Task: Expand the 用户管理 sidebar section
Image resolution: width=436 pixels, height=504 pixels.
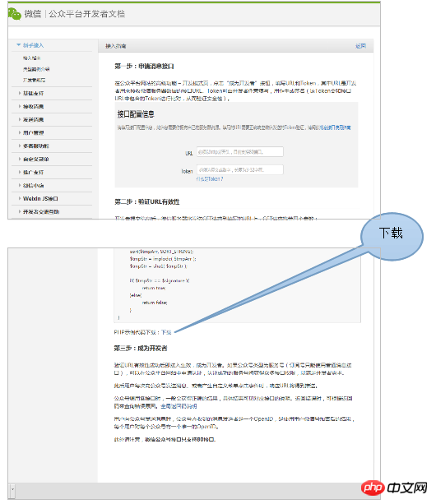Action: [x=31, y=132]
